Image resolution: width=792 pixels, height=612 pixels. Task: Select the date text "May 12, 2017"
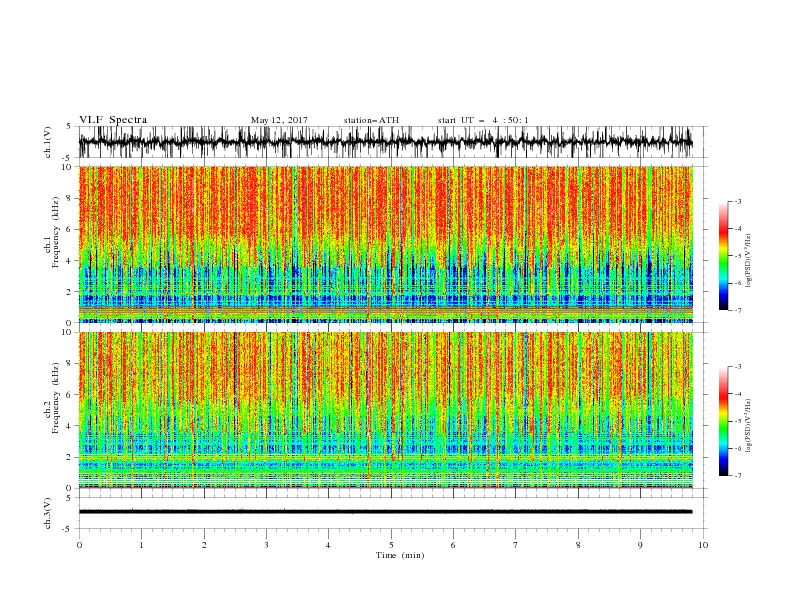pyautogui.click(x=279, y=120)
